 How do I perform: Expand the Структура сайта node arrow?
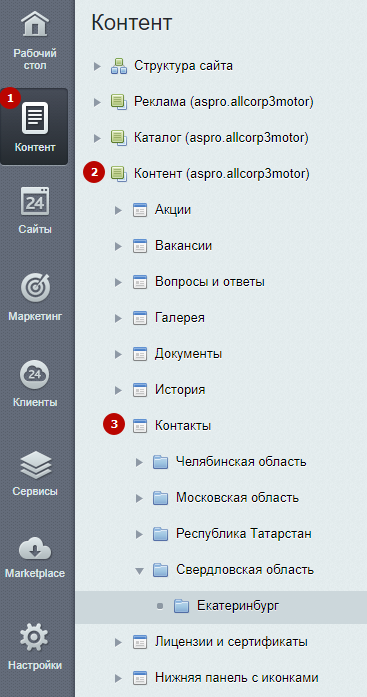pos(97,67)
